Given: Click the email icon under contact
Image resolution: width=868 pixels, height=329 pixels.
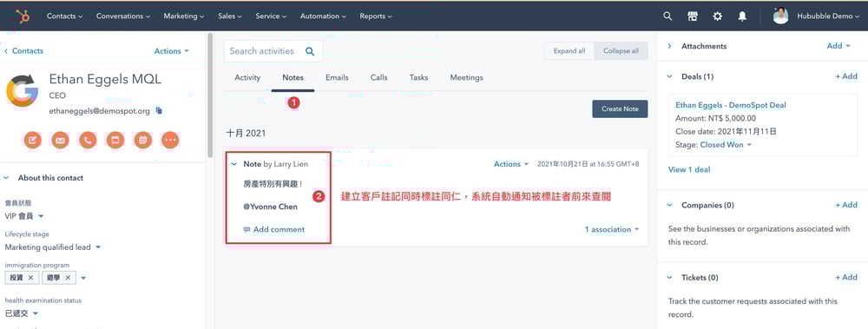Looking at the screenshot, I should click(x=61, y=140).
